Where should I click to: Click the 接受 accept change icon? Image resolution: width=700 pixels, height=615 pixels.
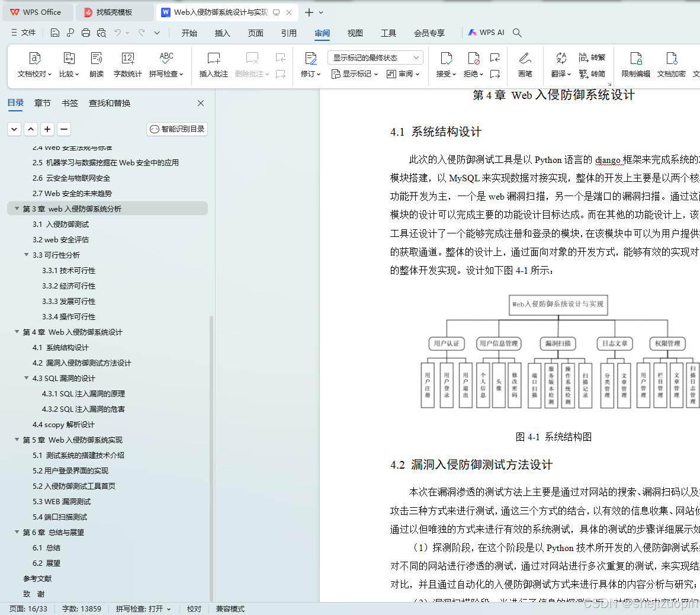[446, 58]
